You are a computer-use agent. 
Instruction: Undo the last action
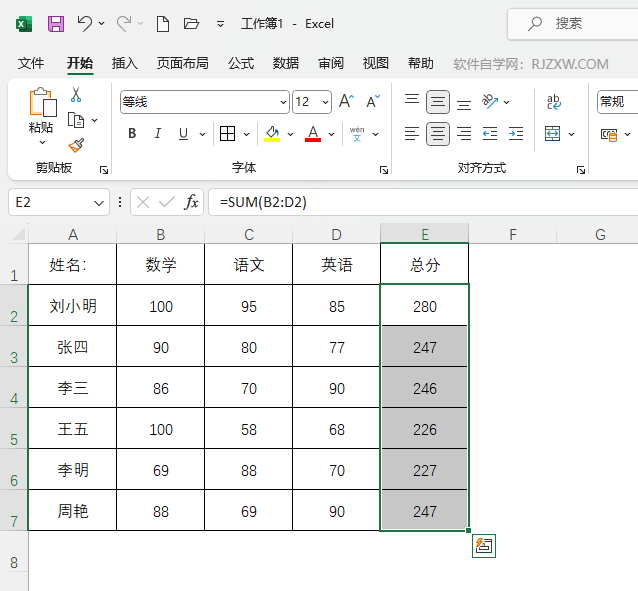point(85,24)
